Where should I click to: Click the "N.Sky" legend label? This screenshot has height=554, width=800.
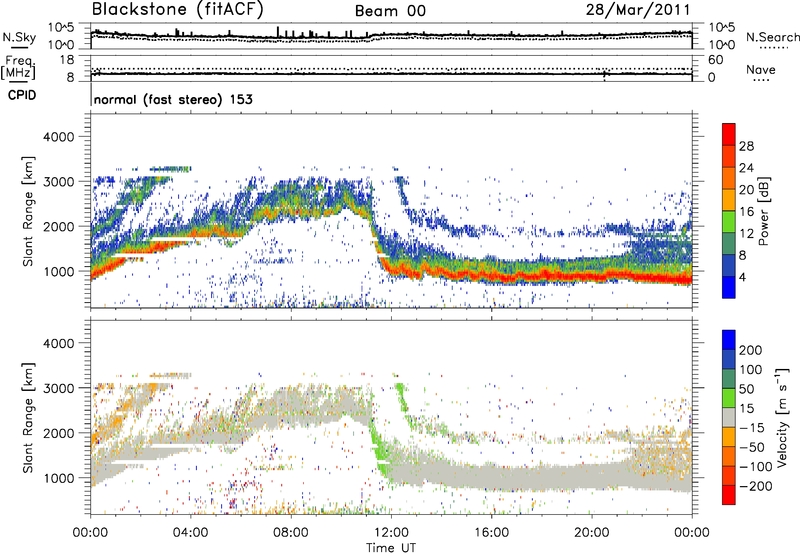click(19, 37)
